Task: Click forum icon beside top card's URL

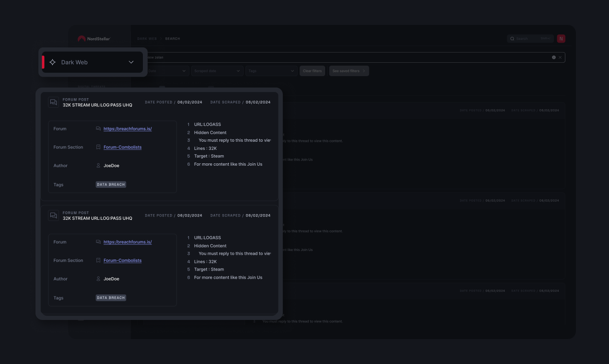Action: point(98,129)
